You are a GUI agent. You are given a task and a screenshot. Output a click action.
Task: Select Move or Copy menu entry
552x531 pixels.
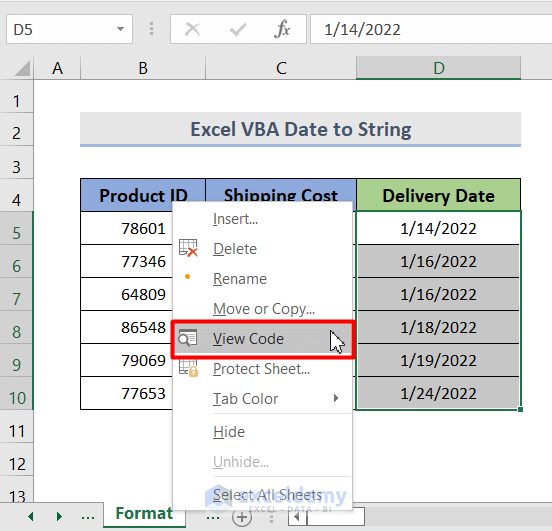click(x=262, y=309)
